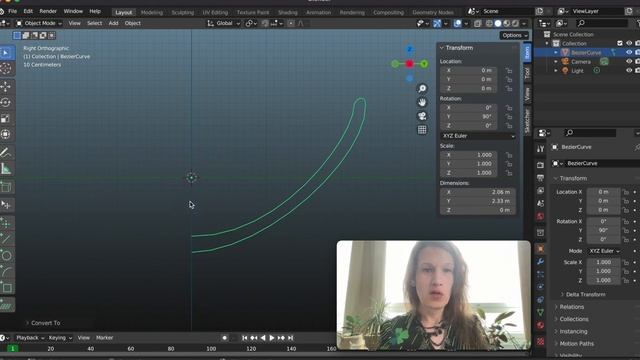Toggle snapping magnet in header
Image resolution: width=640 pixels, height=360 pixels.
point(265,24)
